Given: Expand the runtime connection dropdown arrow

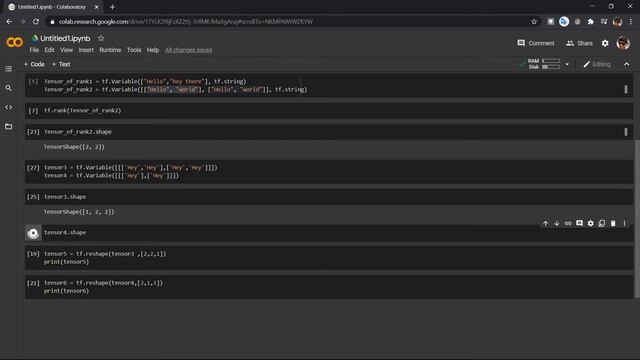Looking at the screenshot, I should [x=567, y=64].
